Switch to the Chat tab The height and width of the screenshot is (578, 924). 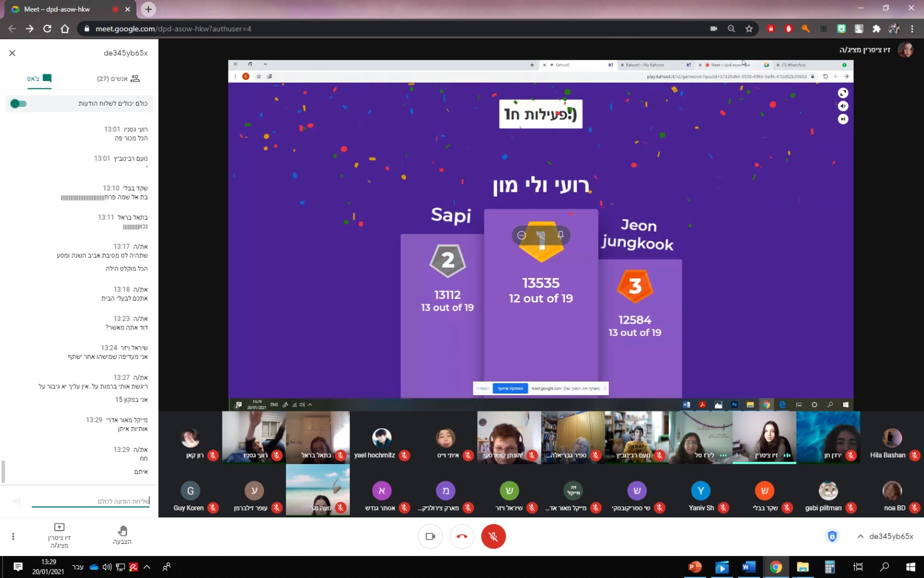tap(39, 78)
